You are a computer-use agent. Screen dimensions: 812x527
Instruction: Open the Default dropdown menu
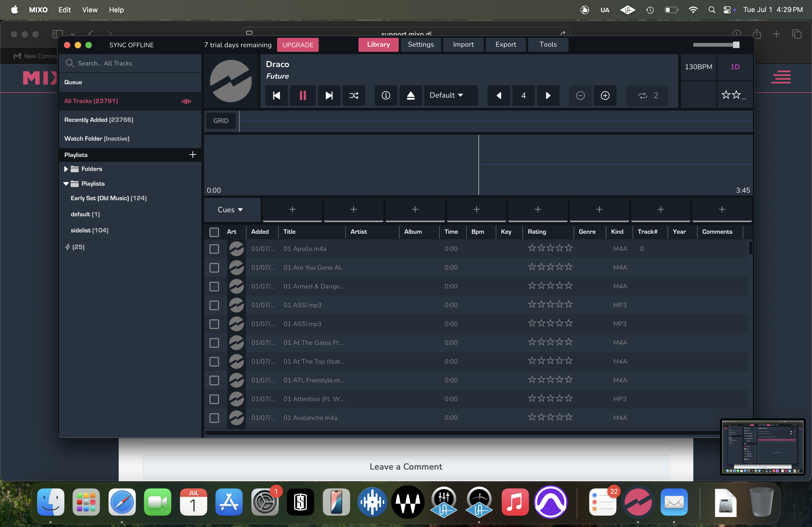(x=446, y=96)
